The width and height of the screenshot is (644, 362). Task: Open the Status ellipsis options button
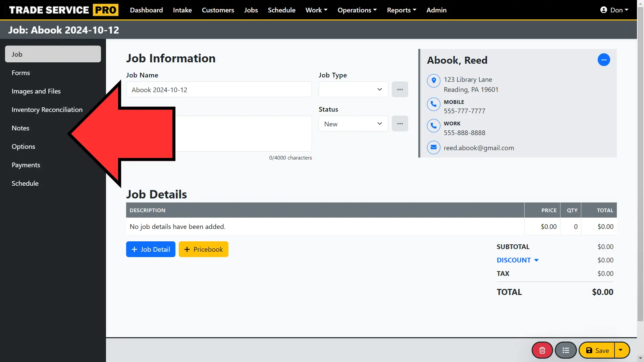click(x=400, y=123)
